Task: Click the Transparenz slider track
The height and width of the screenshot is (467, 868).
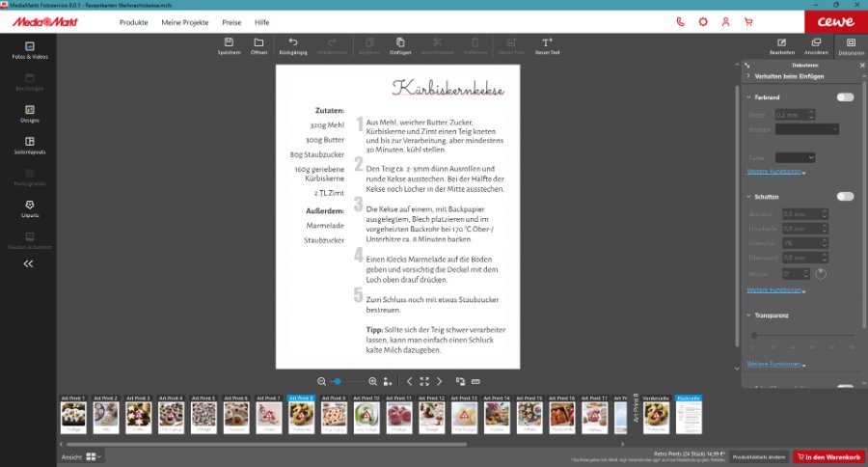Action: (x=800, y=335)
